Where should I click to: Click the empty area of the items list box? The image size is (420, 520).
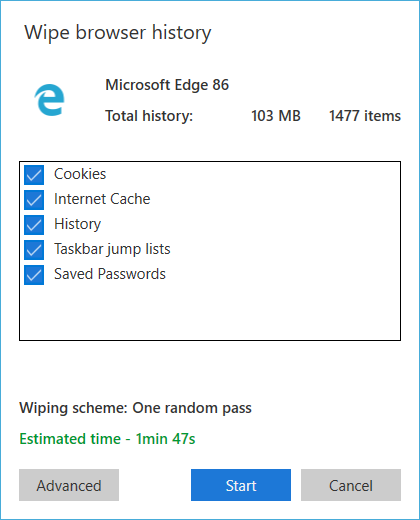[x=210, y=312]
